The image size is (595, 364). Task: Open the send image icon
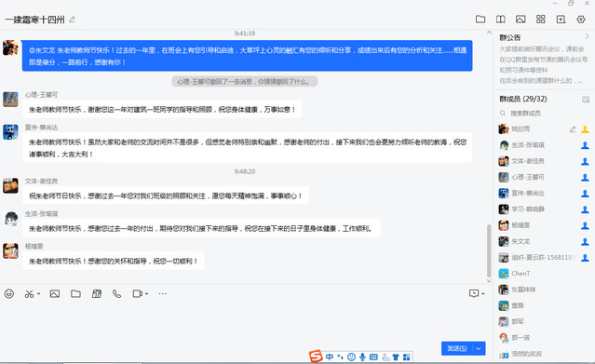coord(55,294)
